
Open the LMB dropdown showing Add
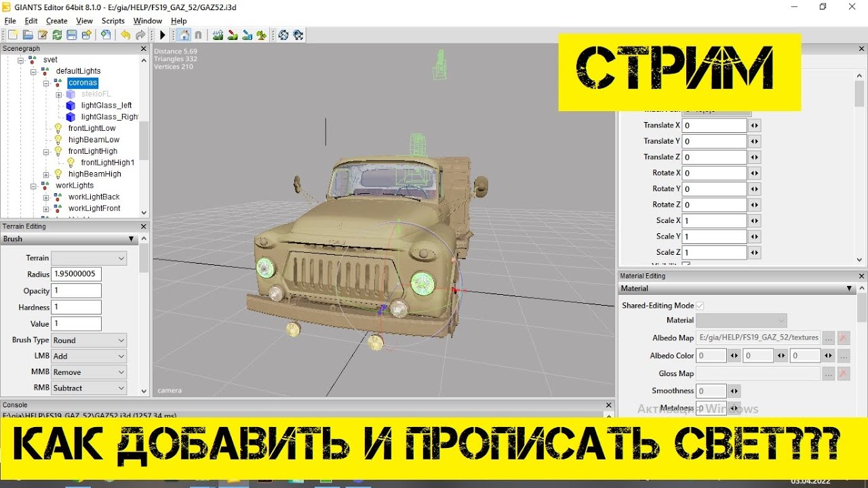tap(89, 356)
